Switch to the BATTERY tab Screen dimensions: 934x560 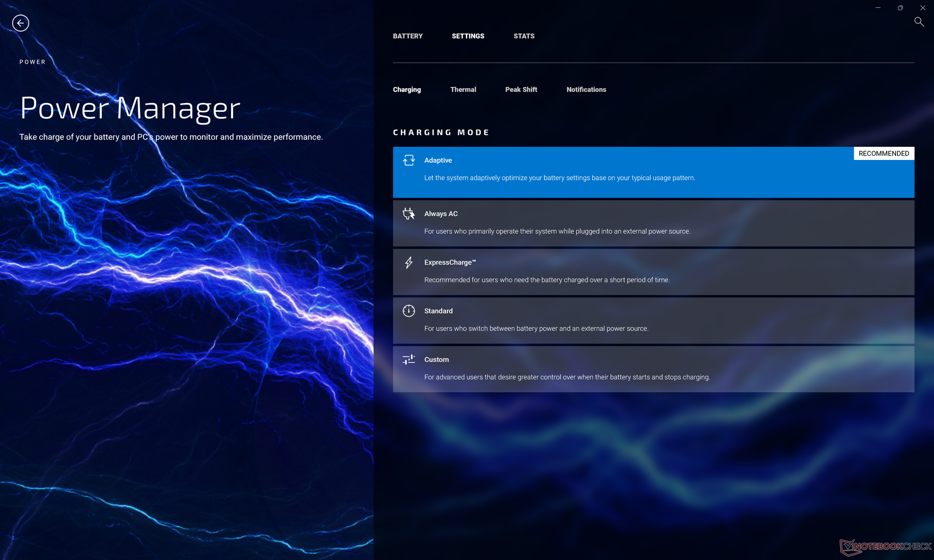tap(408, 36)
